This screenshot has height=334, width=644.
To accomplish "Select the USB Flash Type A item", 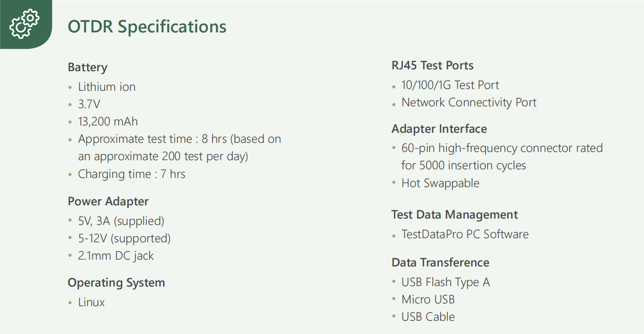I will (x=445, y=282).
